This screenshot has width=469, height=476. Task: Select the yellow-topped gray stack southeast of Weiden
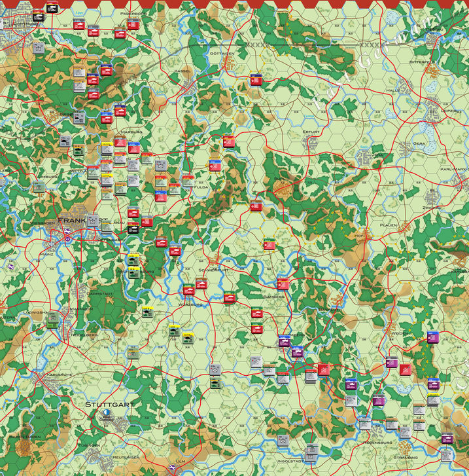[x=434, y=400]
